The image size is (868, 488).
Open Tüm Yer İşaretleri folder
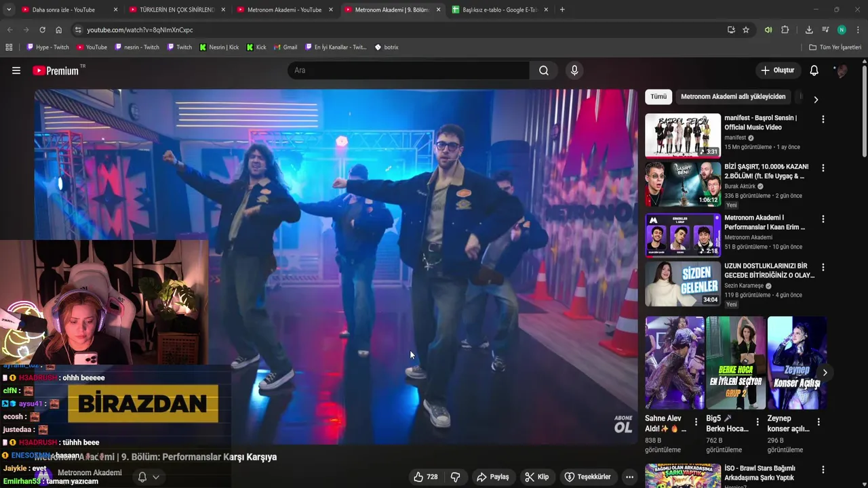835,47
